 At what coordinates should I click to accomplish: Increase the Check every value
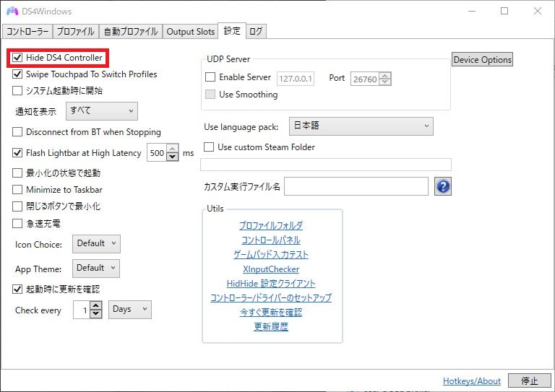96,306
